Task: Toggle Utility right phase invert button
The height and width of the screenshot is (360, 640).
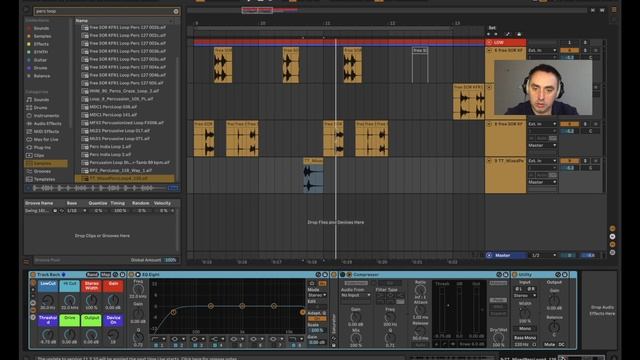Action: pyautogui.click(x=531, y=289)
